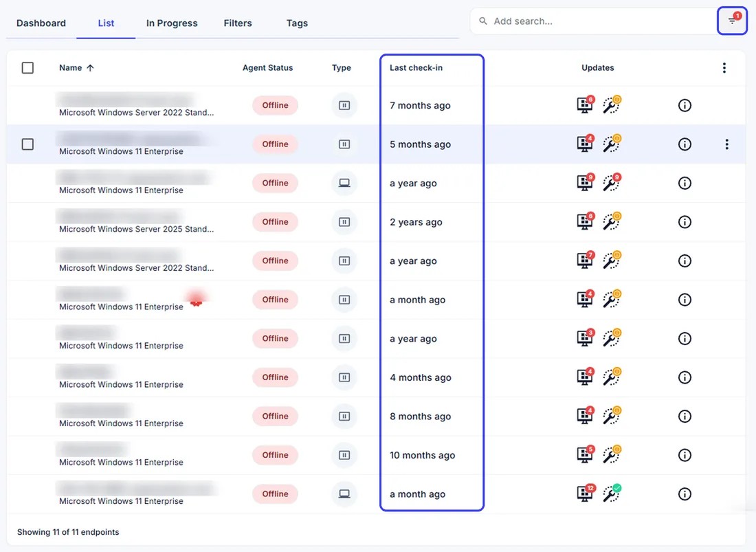Click 'Microsoft Windows Server 2025 Stand...' text
Viewport: 756px width, 552px height.
pyautogui.click(x=137, y=229)
